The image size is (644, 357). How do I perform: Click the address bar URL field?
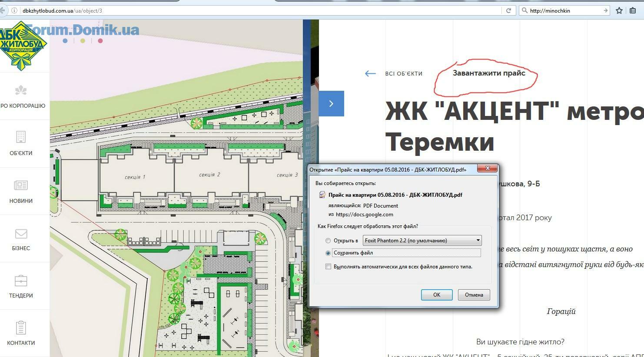pyautogui.click(x=261, y=10)
